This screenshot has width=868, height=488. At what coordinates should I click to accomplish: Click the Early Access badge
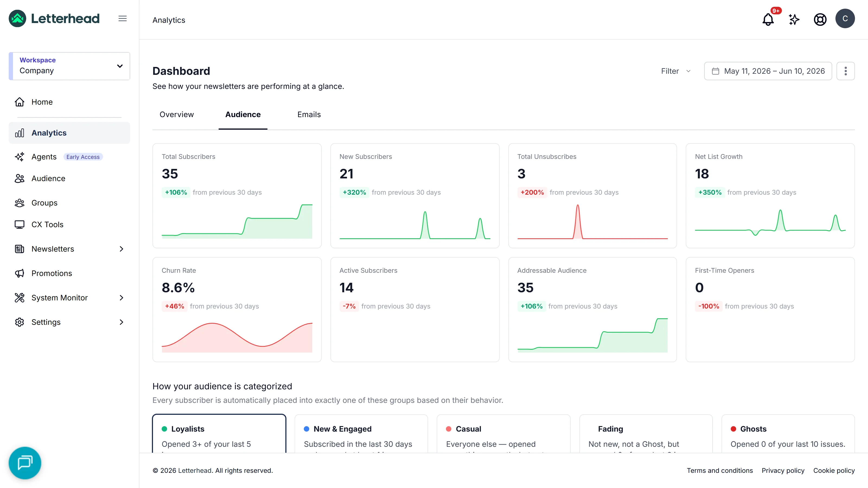tap(83, 157)
